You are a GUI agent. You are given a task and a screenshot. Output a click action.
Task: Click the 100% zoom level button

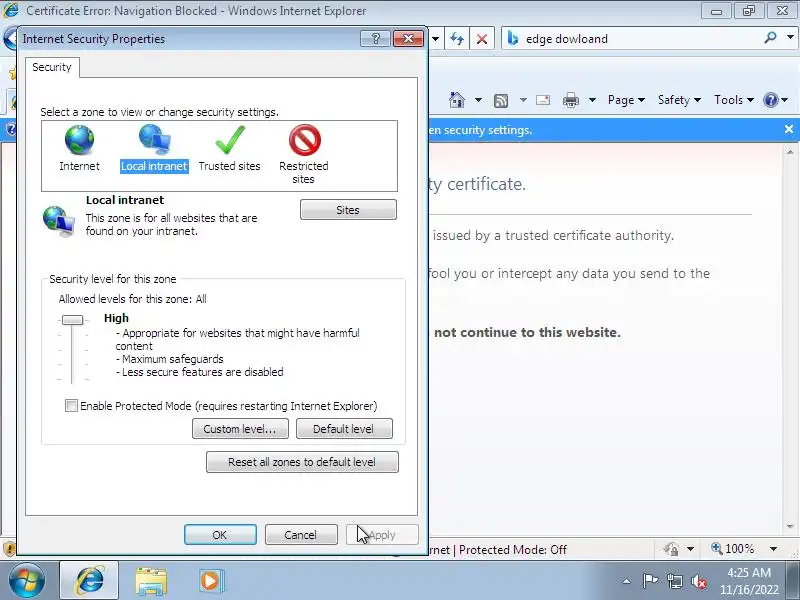tap(733, 549)
